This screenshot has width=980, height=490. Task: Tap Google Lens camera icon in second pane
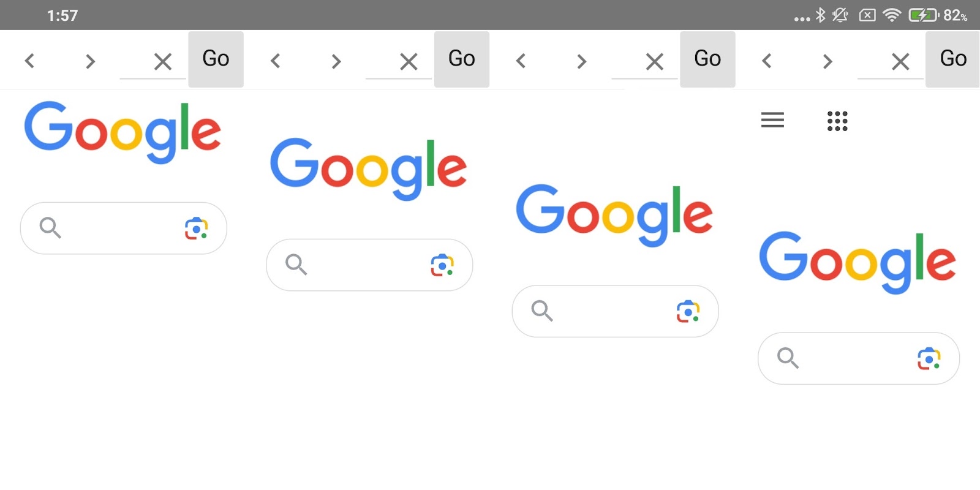pos(442,265)
